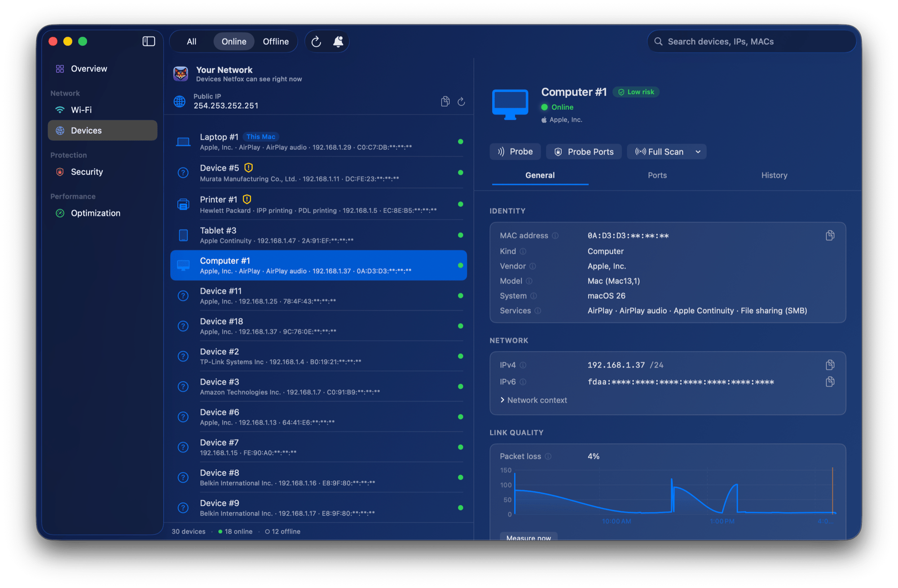Copy the IPv6 address
Screen dimensions: 898x588
click(x=830, y=382)
